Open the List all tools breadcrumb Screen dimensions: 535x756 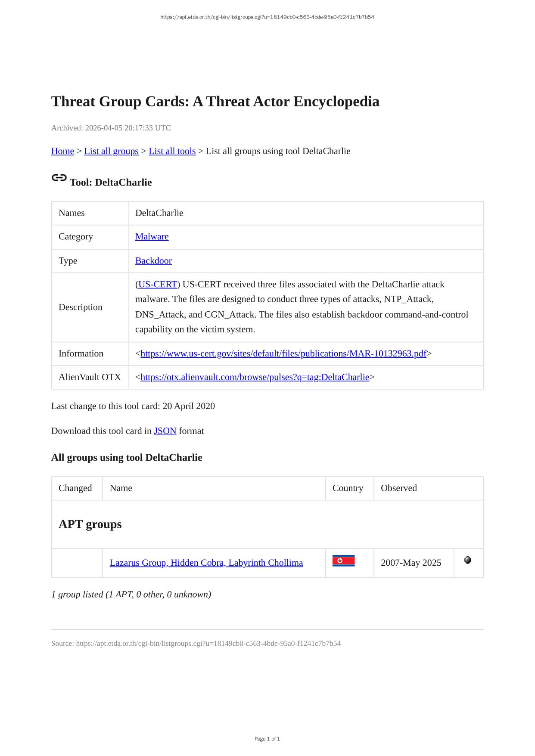(172, 151)
